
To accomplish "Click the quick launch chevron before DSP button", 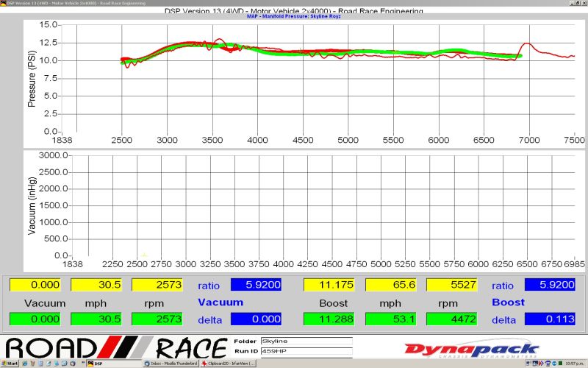I will 83,362.
